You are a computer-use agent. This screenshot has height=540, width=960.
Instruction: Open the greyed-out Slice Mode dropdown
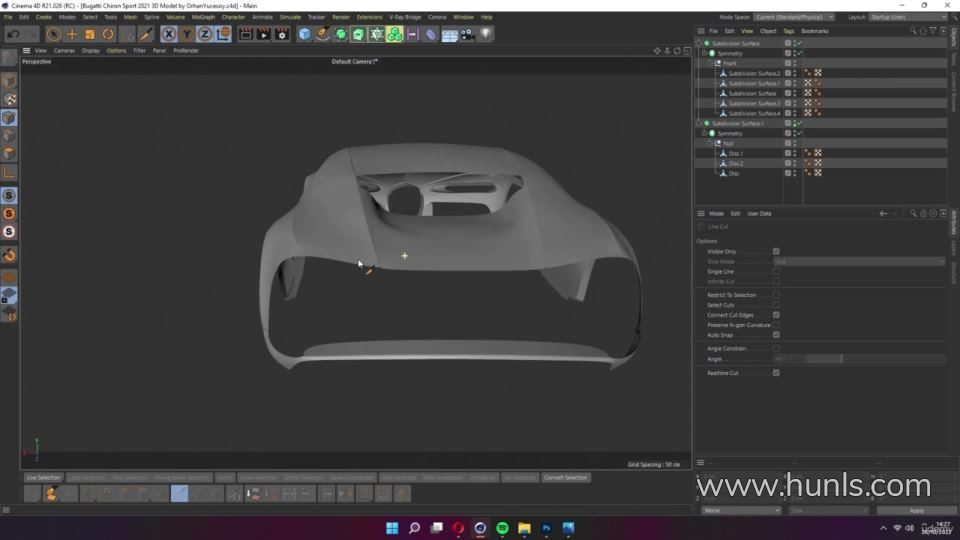coord(859,261)
